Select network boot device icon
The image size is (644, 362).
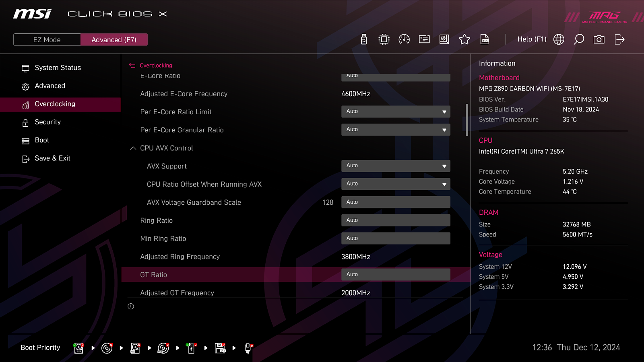pos(248,348)
